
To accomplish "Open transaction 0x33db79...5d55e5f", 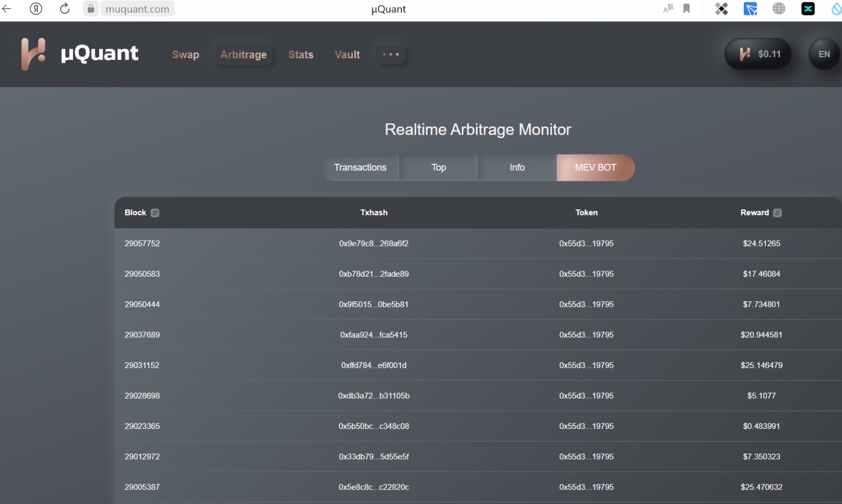I will pos(374,456).
